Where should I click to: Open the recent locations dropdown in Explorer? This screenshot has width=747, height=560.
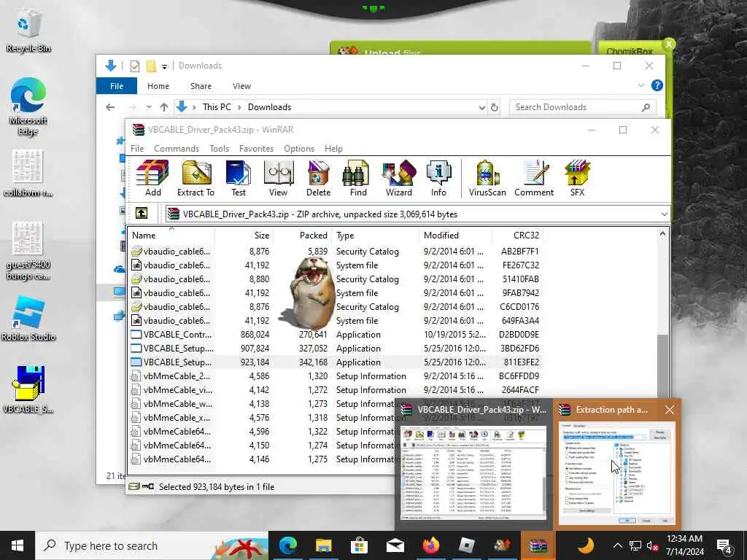click(x=149, y=107)
